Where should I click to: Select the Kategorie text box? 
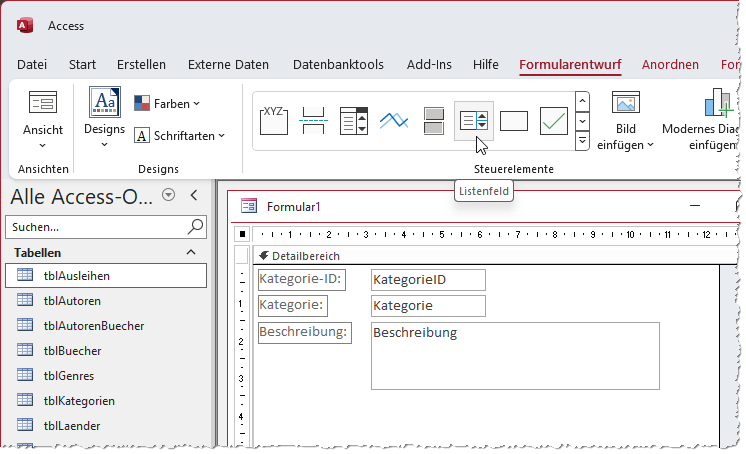click(428, 306)
